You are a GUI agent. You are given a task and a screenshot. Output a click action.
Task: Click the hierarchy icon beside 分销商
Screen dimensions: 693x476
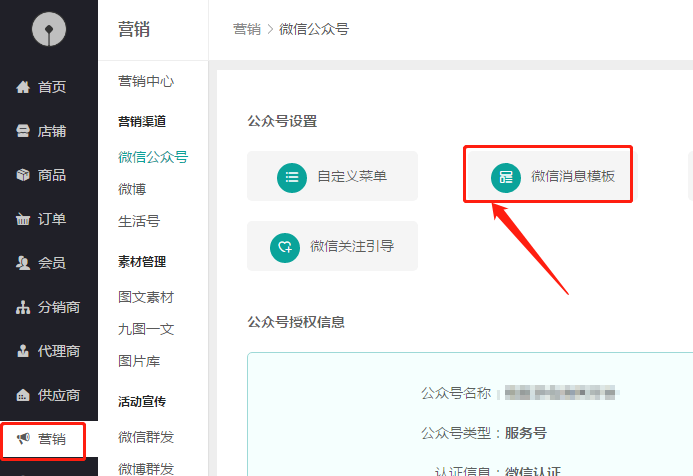point(23,307)
